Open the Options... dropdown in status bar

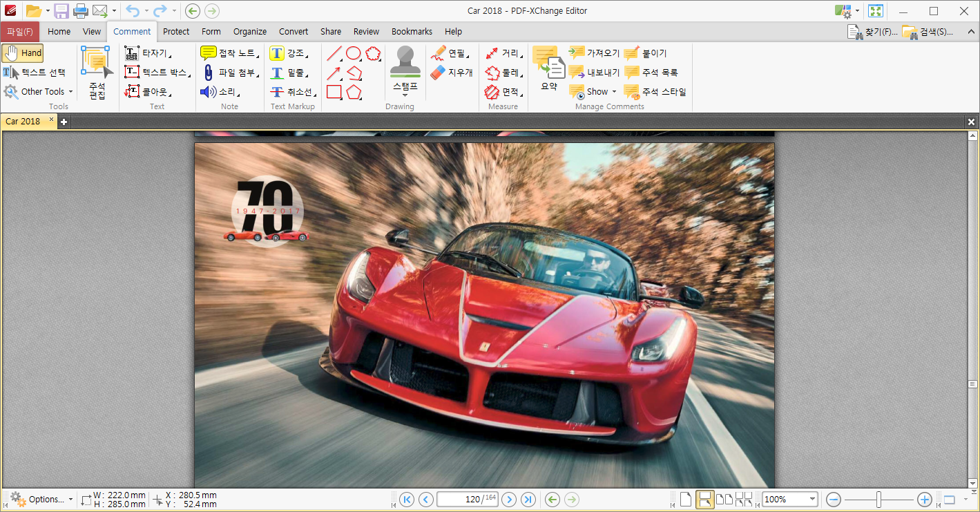[41, 499]
